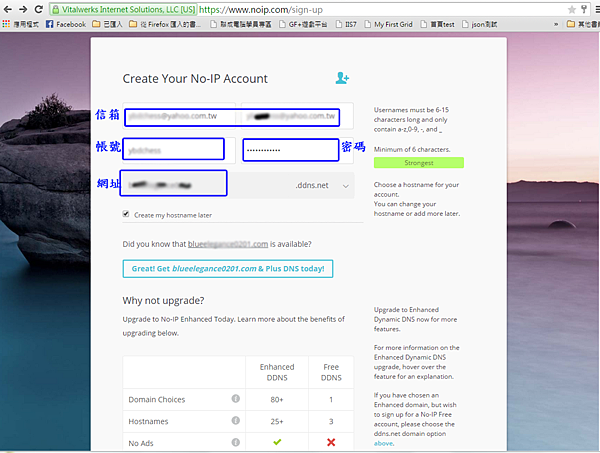Click the green padlock security icon

tap(56, 10)
